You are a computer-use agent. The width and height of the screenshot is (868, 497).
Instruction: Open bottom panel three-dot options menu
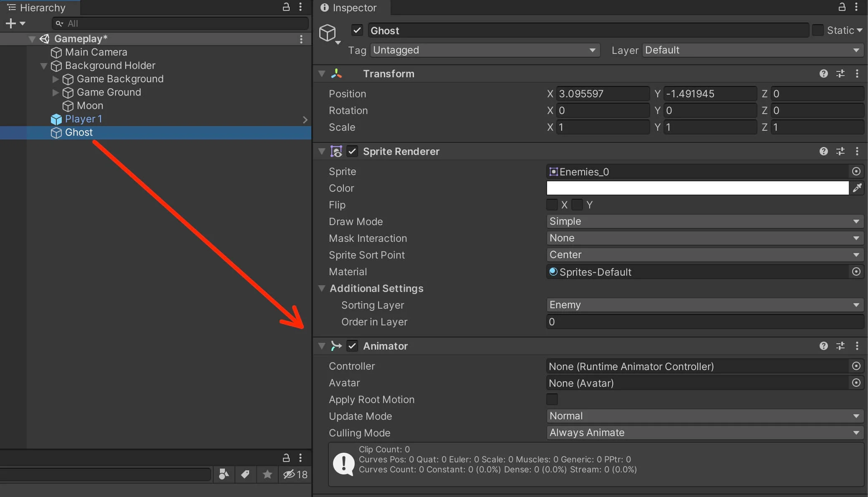pyautogui.click(x=300, y=458)
